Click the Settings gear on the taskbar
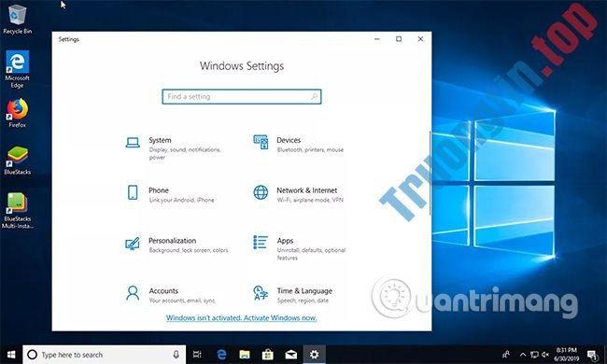607x364 pixels. (x=315, y=355)
